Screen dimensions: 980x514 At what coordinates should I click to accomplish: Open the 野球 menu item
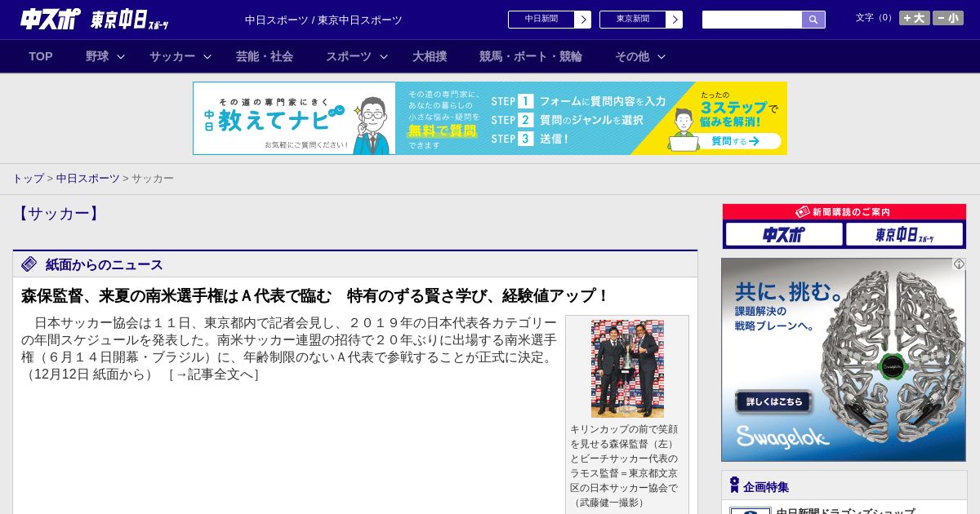pyautogui.click(x=97, y=56)
